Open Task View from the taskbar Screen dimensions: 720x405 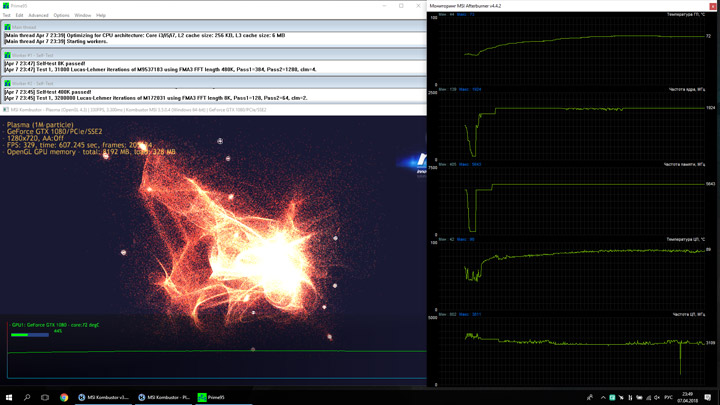click(x=45, y=397)
